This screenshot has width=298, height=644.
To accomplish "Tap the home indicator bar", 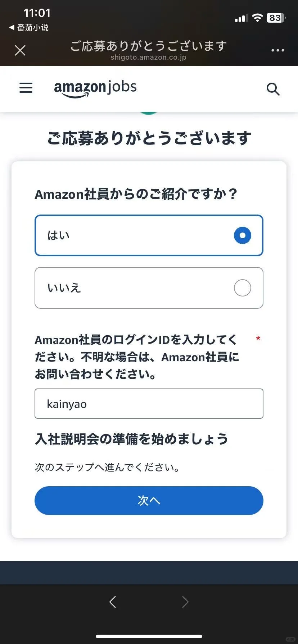I will [x=149, y=636].
